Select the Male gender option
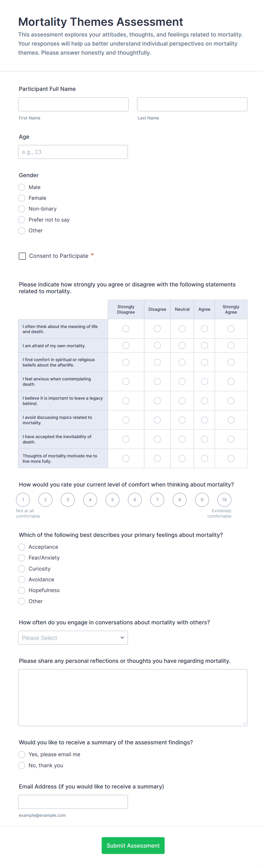This screenshot has height=868, width=263. pyautogui.click(x=22, y=187)
